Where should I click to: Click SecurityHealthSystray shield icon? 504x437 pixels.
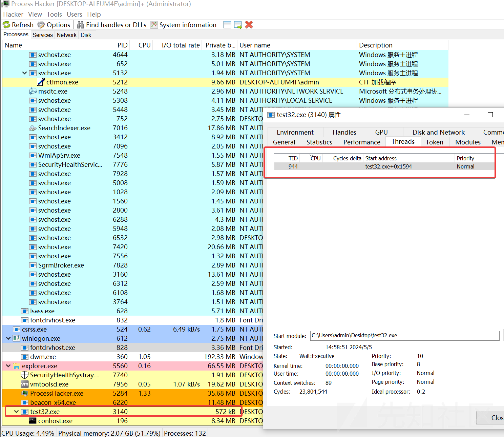[x=25, y=375]
